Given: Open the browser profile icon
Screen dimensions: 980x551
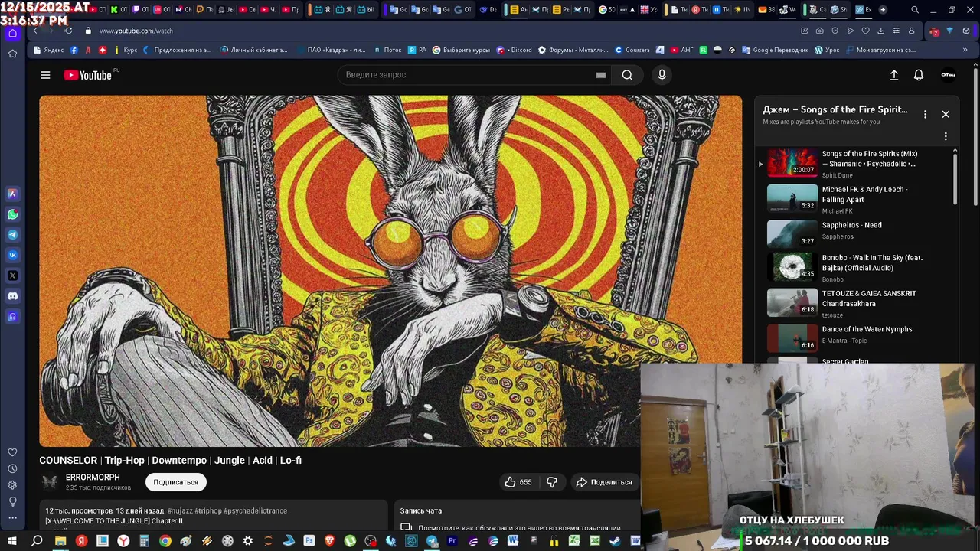Looking at the screenshot, I should click(x=911, y=31).
